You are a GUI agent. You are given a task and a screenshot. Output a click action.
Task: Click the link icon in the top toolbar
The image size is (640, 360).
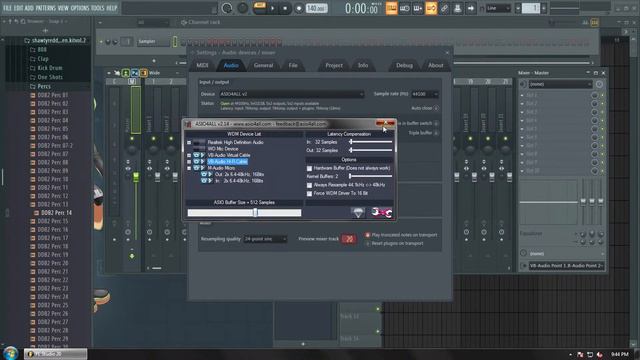pos(444,8)
